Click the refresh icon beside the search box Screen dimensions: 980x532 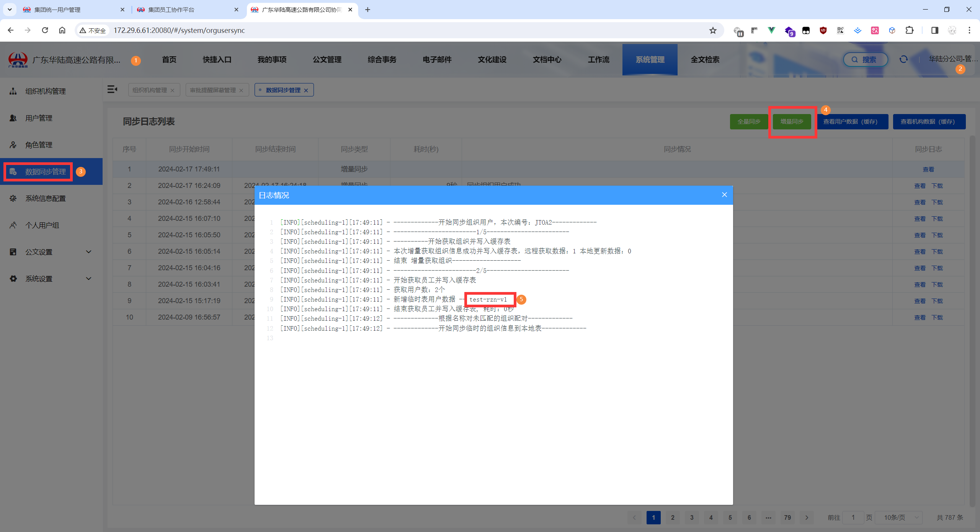(903, 59)
